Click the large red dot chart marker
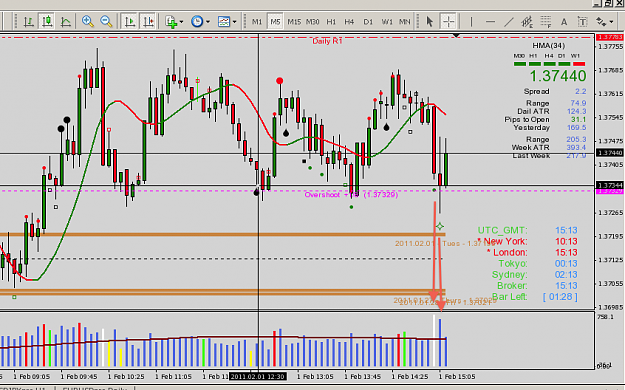The image size is (625, 390). tap(280, 81)
